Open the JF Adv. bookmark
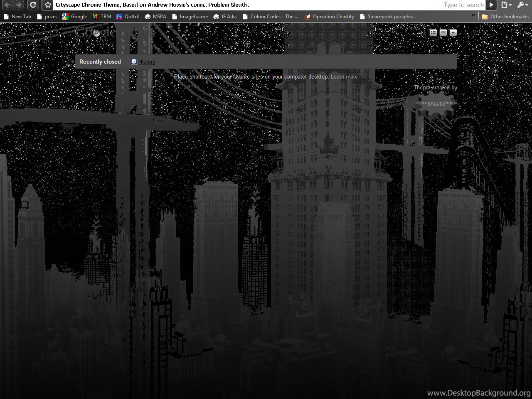Image resolution: width=532 pixels, height=399 pixels. [225, 17]
